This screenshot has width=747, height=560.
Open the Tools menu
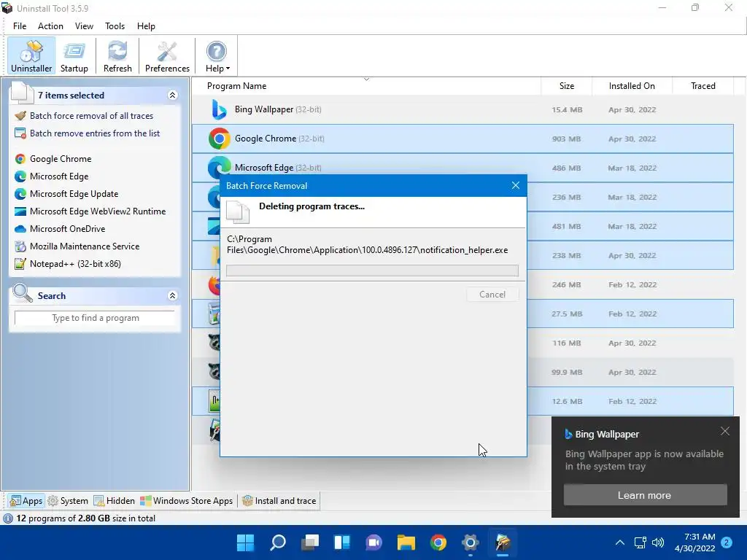[115, 26]
